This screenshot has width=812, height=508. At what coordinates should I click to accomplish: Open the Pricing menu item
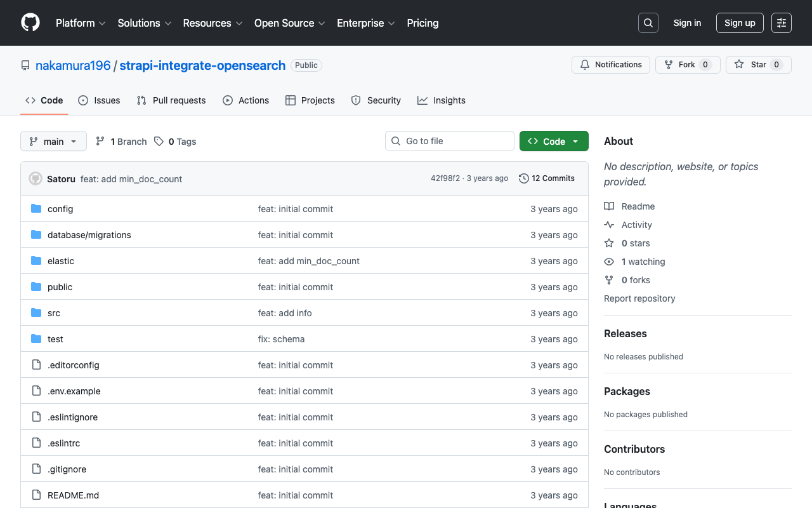tap(422, 23)
